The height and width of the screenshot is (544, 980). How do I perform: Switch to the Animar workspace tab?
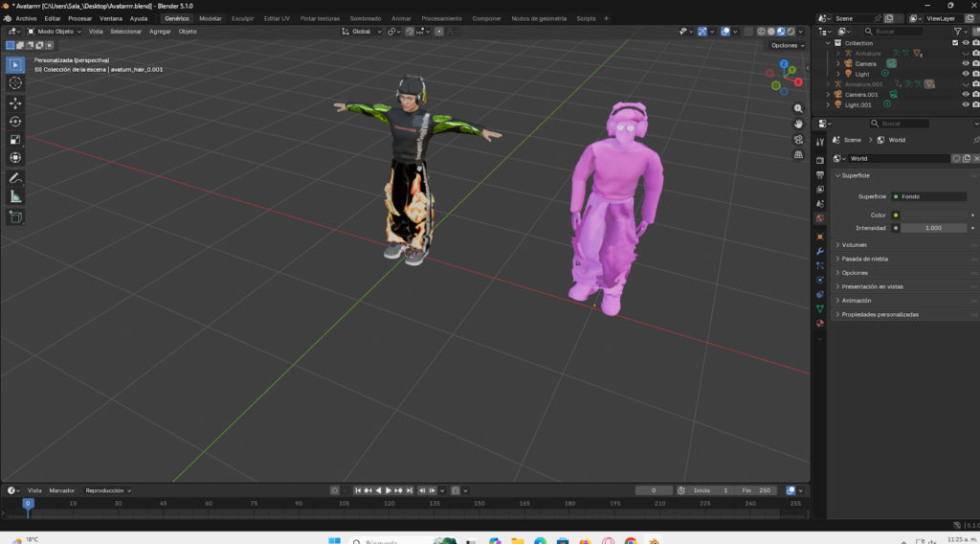(x=401, y=19)
